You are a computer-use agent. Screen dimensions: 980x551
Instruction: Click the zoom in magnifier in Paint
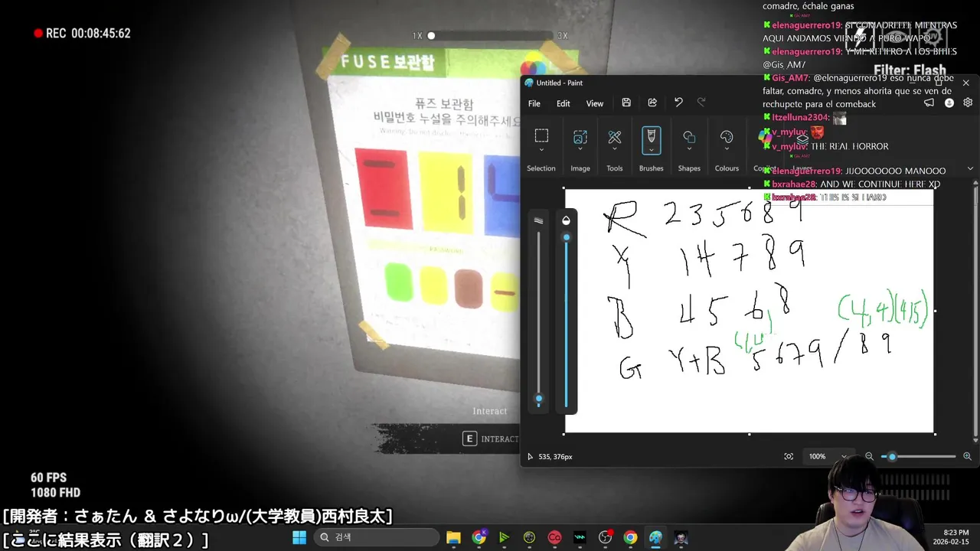click(967, 456)
